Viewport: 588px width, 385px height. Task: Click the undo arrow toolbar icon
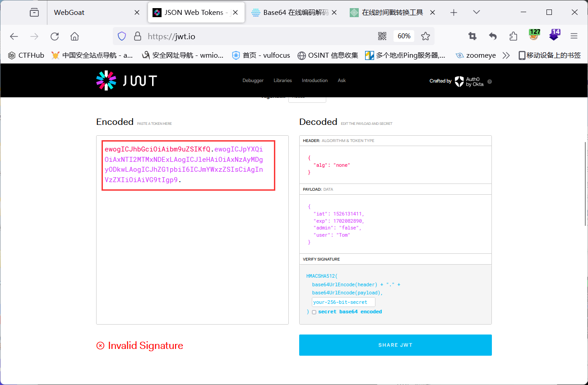tap(493, 37)
